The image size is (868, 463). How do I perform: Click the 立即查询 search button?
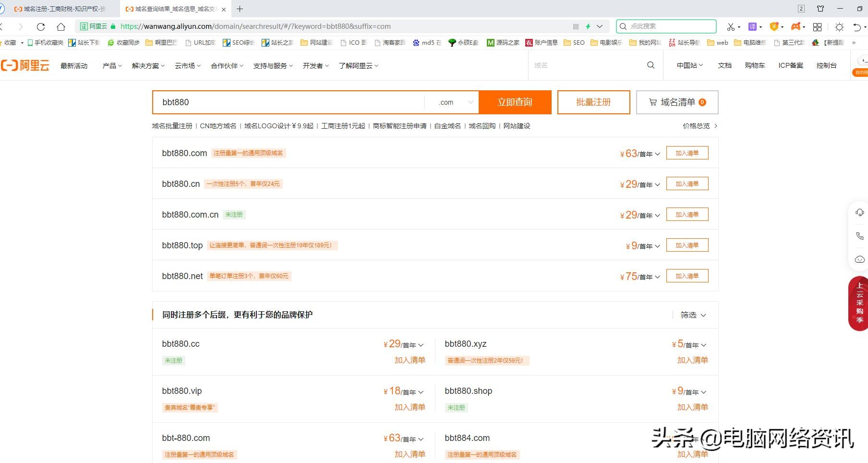[515, 102]
